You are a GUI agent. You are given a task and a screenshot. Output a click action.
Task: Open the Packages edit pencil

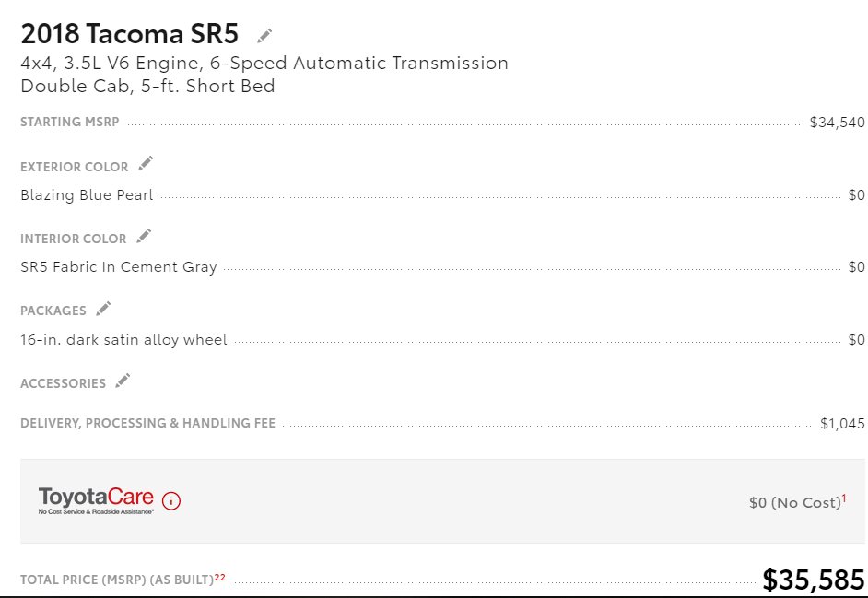103,309
